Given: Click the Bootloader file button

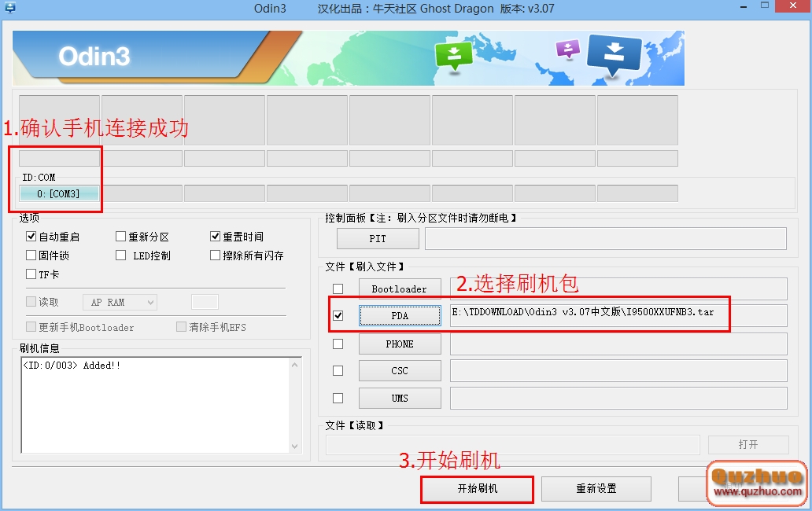Looking at the screenshot, I should 400,289.
